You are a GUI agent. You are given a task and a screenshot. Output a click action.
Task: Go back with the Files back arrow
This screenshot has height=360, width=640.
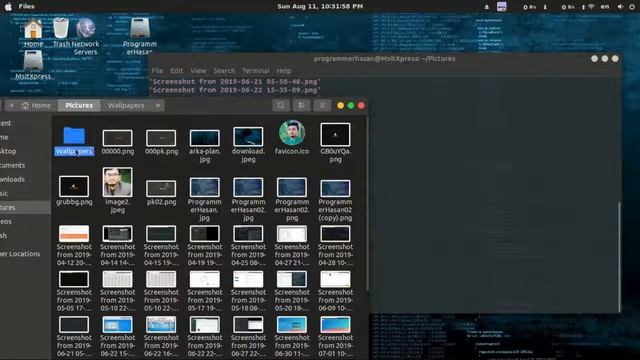pyautogui.click(x=11, y=105)
